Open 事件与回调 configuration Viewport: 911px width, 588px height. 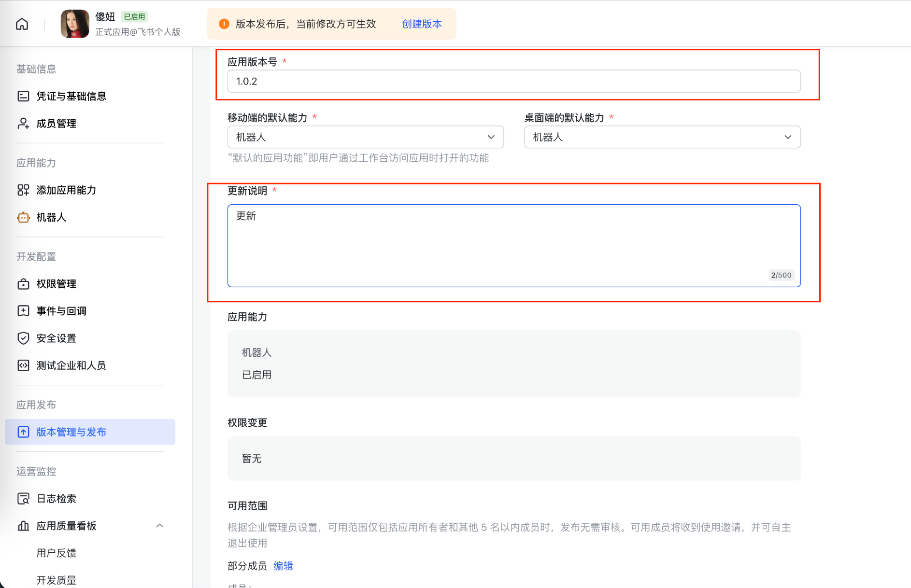pyautogui.click(x=23, y=311)
